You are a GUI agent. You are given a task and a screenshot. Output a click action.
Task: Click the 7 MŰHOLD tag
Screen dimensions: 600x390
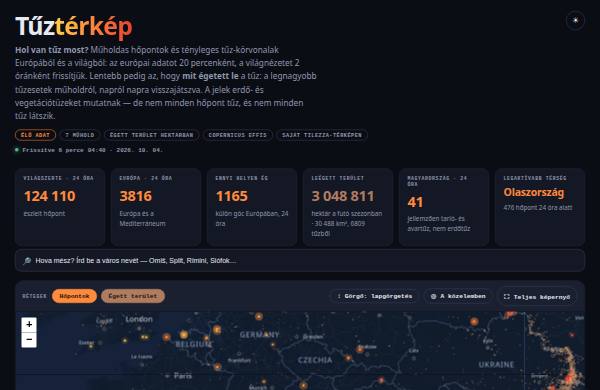[x=80, y=135]
